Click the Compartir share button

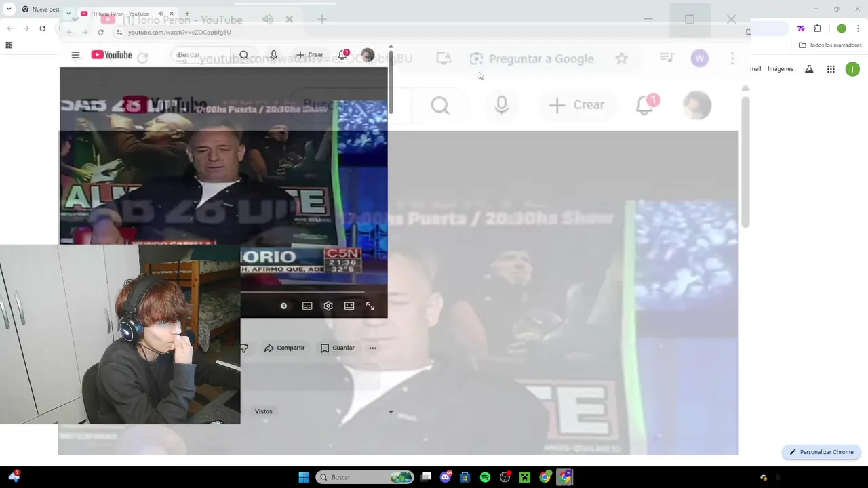284,348
